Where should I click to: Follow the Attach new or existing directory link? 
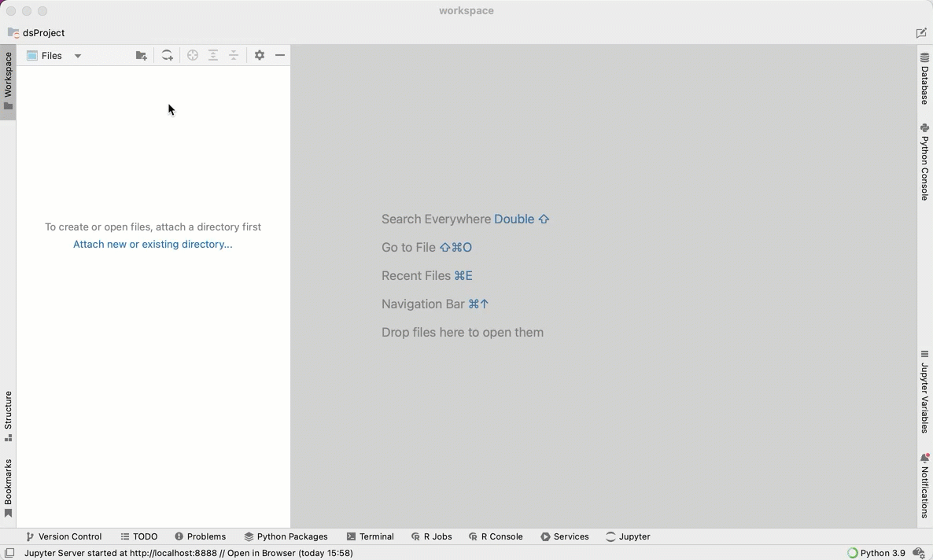tap(153, 244)
